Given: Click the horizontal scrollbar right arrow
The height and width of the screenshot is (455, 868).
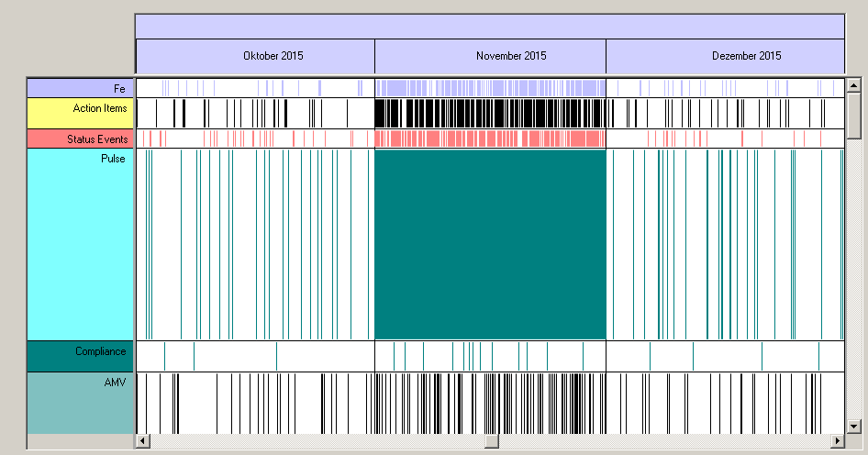Looking at the screenshot, I should [837, 441].
